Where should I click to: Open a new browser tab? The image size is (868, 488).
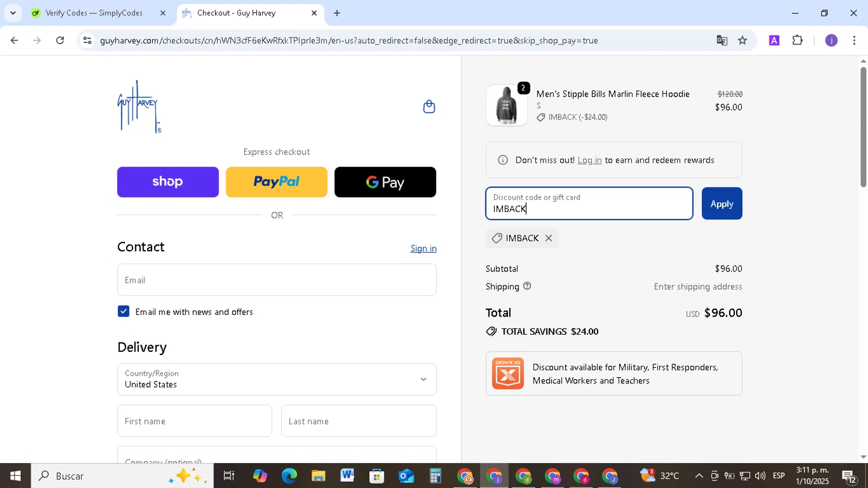pos(337,13)
